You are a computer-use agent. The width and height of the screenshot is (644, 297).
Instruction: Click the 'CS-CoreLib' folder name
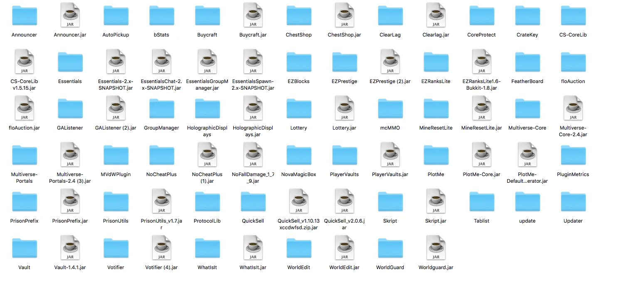point(573,35)
